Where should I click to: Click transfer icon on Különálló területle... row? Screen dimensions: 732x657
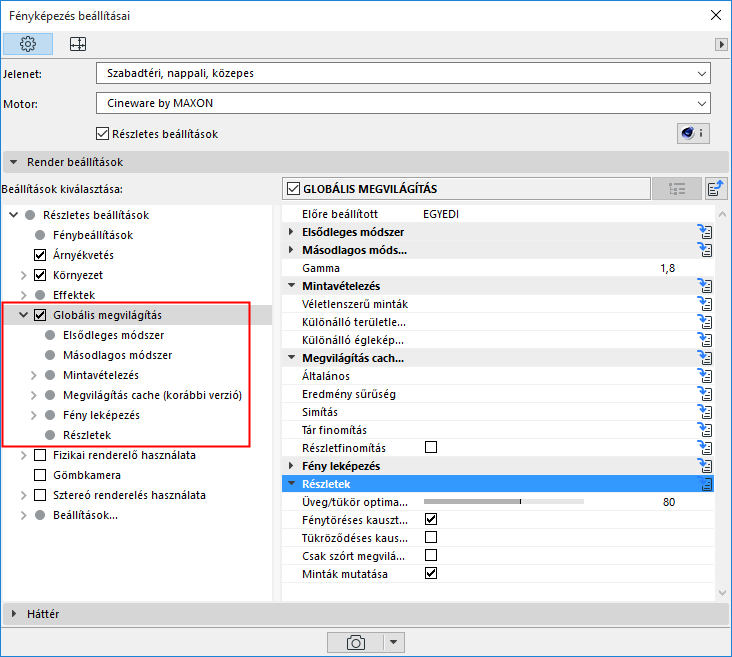tap(705, 322)
